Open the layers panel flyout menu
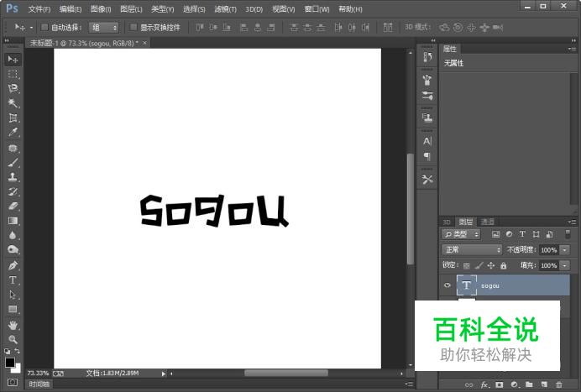The image size is (581, 392). [x=572, y=222]
